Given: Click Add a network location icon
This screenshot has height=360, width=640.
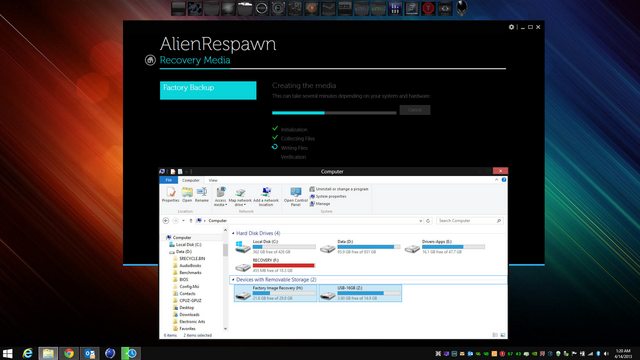Looking at the screenshot, I should click(x=266, y=197).
